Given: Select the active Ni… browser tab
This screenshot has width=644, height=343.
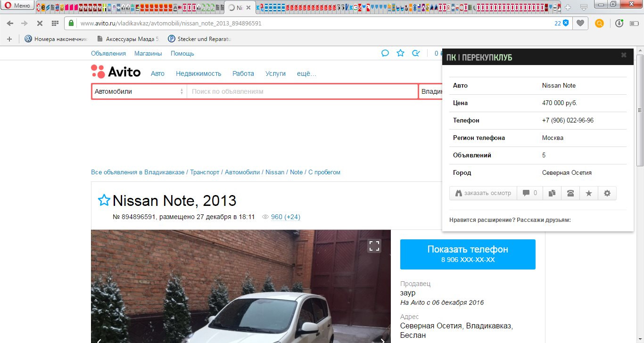Looking at the screenshot, I should (x=239, y=8).
